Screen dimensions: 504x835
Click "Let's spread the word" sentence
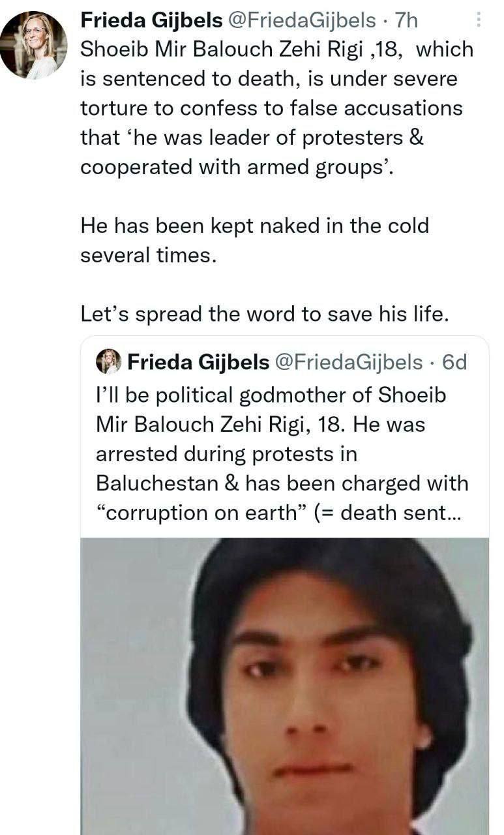tap(265, 314)
